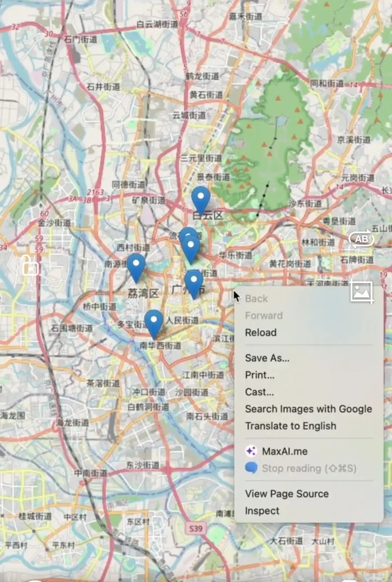
Task: Choose Reload from the context menu
Action: coord(261,332)
